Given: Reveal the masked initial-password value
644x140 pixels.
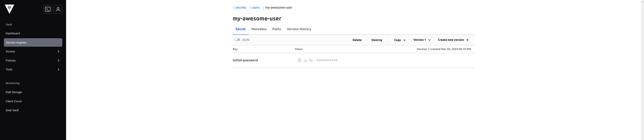Looking at the screenshot, I should 311,60.
